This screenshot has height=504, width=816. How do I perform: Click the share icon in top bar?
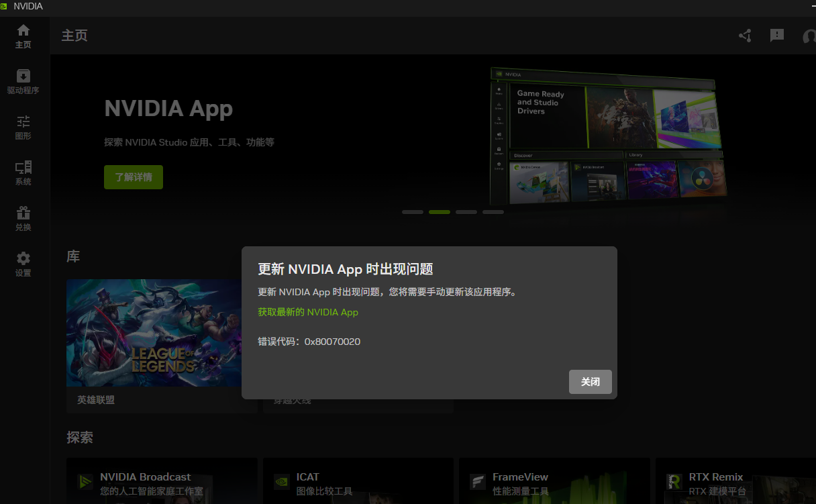745,36
